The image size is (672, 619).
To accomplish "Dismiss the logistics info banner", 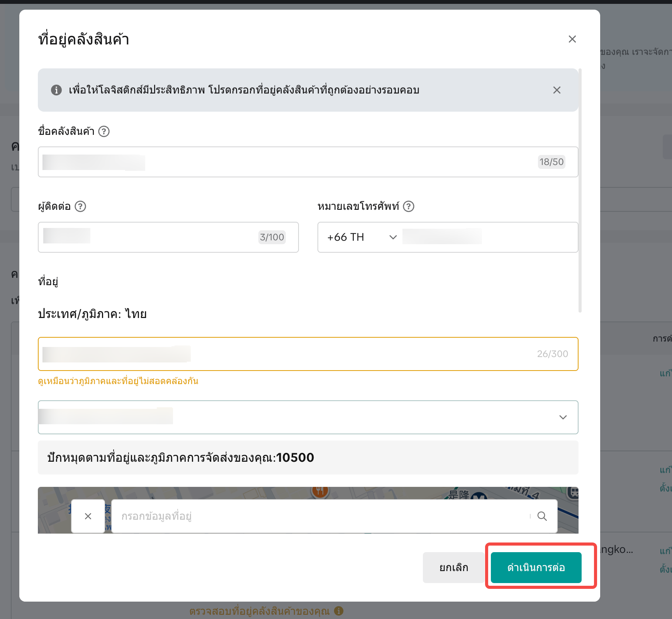I will 557,90.
